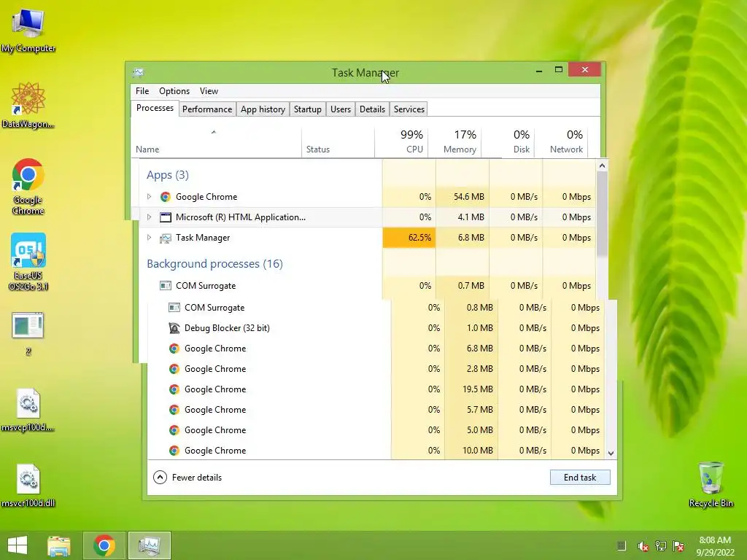Open My Computer desktop icon
This screenshot has width=747, height=560.
(x=28, y=31)
